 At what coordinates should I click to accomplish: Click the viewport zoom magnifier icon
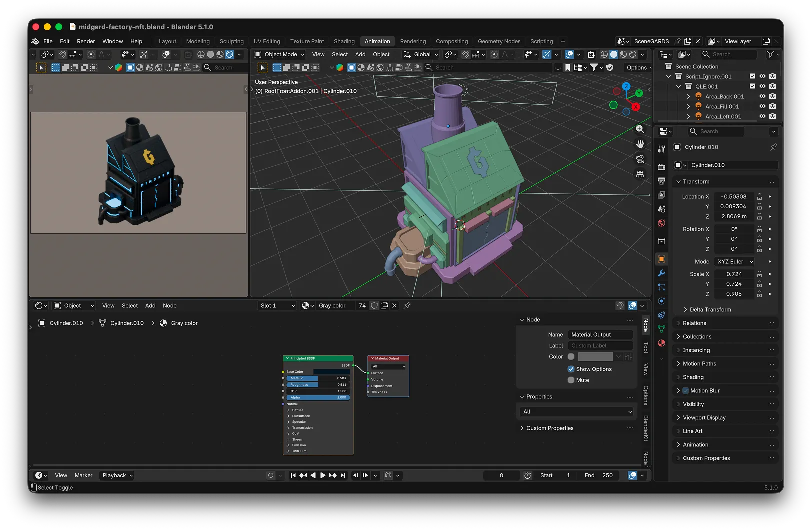(640, 129)
